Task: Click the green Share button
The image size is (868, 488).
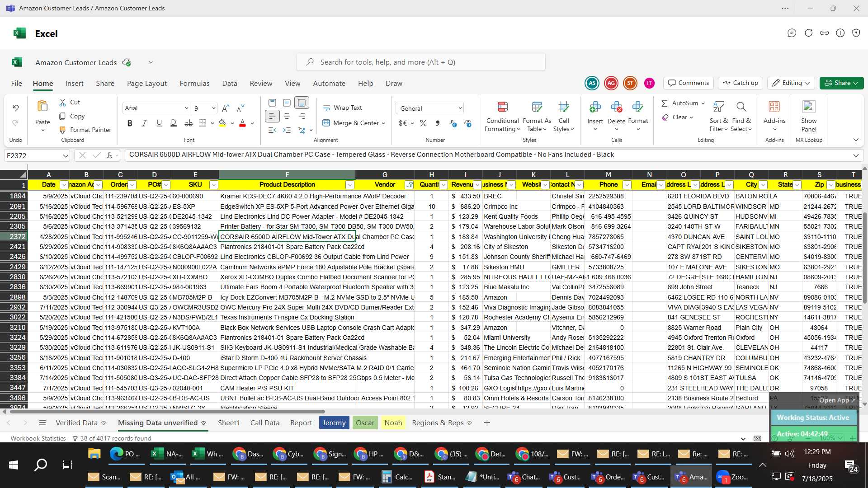Action: [x=841, y=83]
